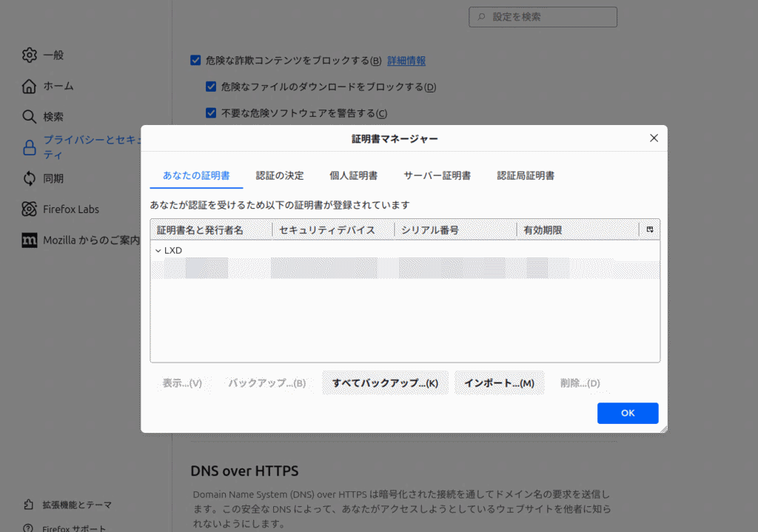
Task: Click the 設定を検索 search field
Action: (x=543, y=17)
